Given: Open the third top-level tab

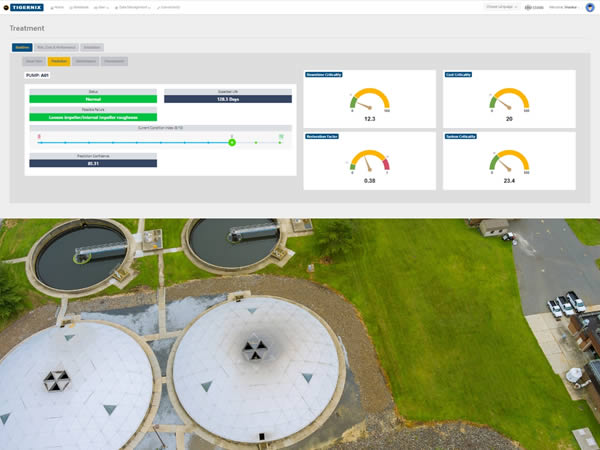Looking at the screenshot, I should point(92,47).
